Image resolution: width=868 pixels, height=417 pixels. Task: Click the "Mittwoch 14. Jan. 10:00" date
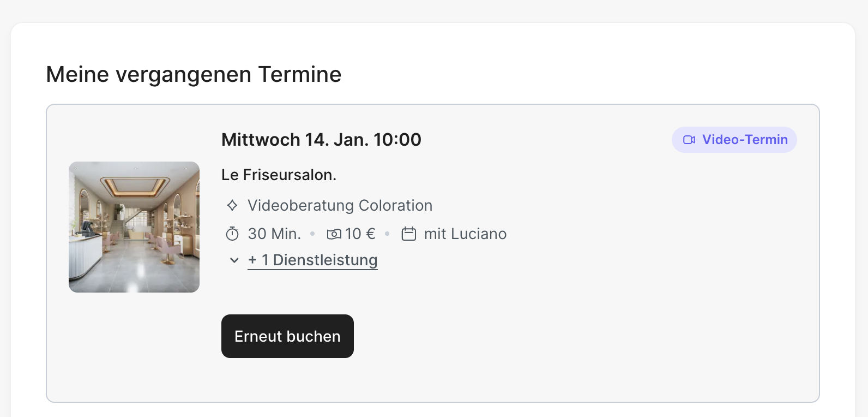pyautogui.click(x=321, y=140)
